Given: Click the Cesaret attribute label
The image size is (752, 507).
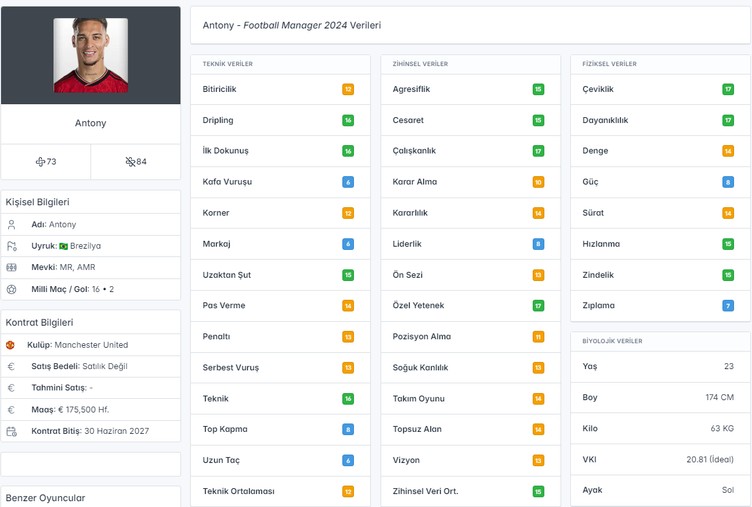Looking at the screenshot, I should pos(408,120).
